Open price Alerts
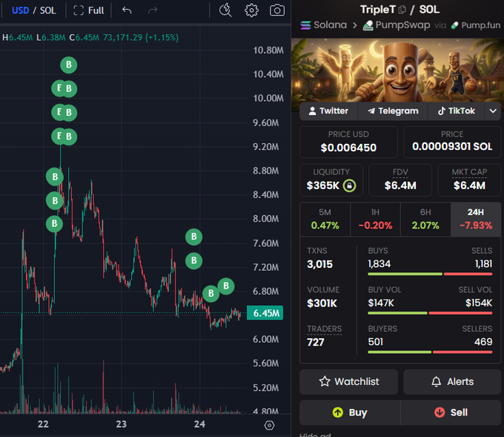This screenshot has width=504, height=437. pos(452,381)
